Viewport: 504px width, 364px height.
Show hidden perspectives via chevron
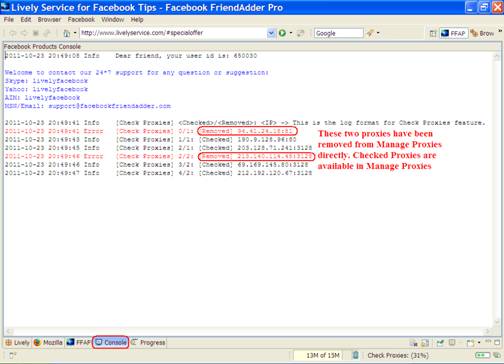click(500, 31)
